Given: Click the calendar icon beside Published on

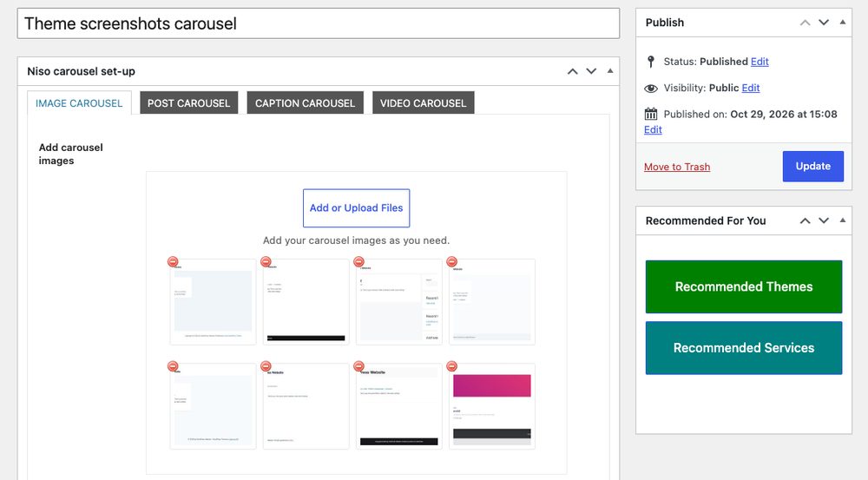Looking at the screenshot, I should [651, 114].
